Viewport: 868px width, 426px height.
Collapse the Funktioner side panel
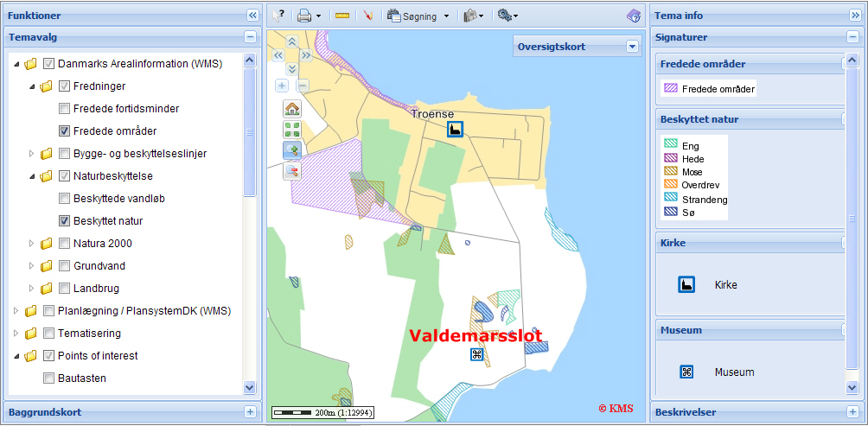coord(252,16)
